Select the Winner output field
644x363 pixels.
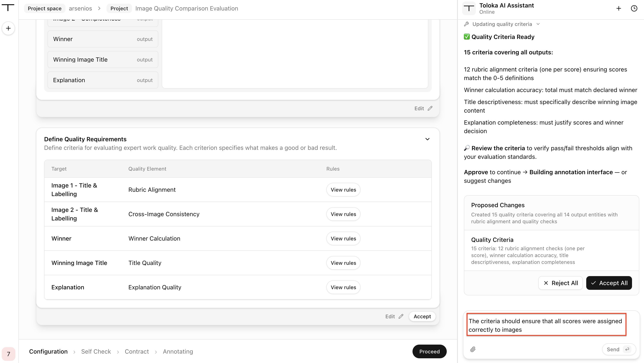(103, 39)
